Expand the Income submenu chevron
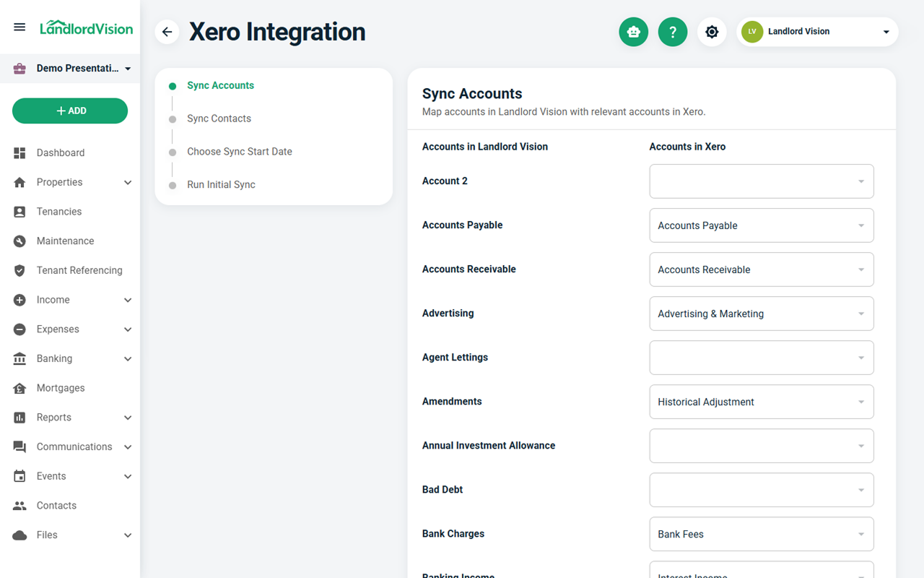The height and width of the screenshot is (578, 924). coord(128,300)
